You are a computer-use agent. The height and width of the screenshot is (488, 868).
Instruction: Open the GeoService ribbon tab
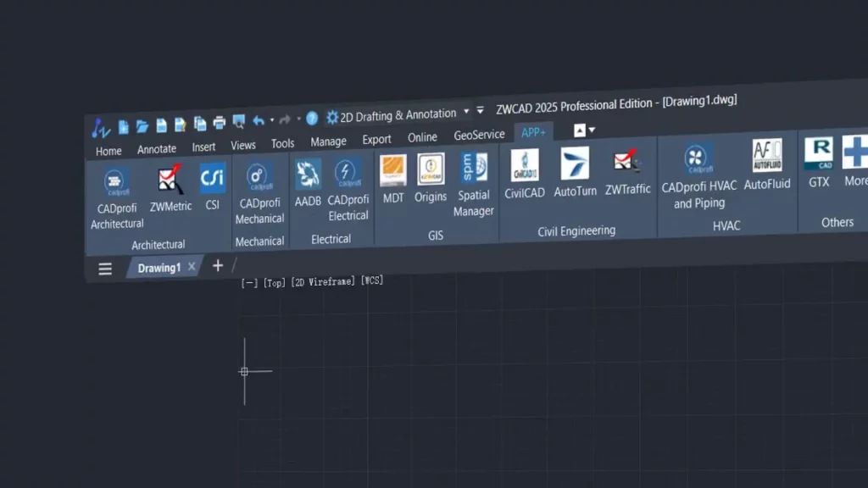click(479, 135)
